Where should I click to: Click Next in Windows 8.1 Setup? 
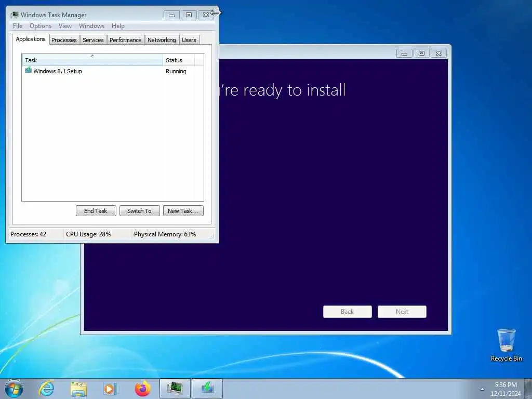click(x=402, y=312)
